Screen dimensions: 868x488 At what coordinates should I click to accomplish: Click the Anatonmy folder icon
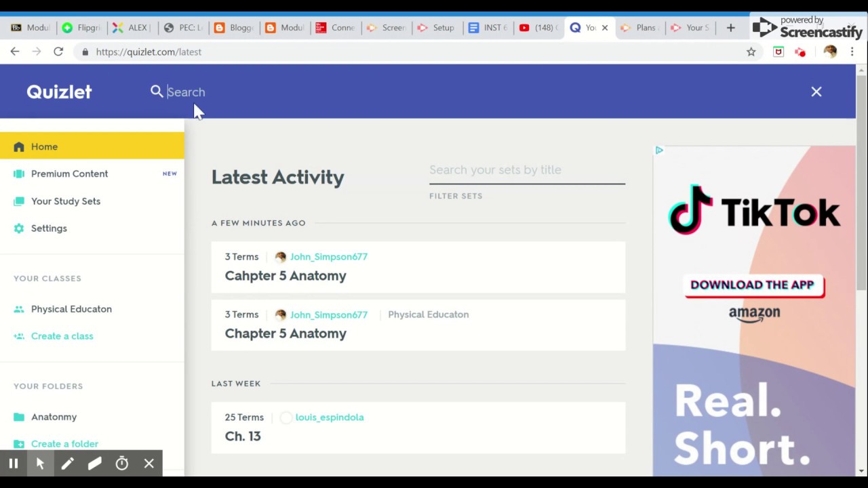[19, 417]
